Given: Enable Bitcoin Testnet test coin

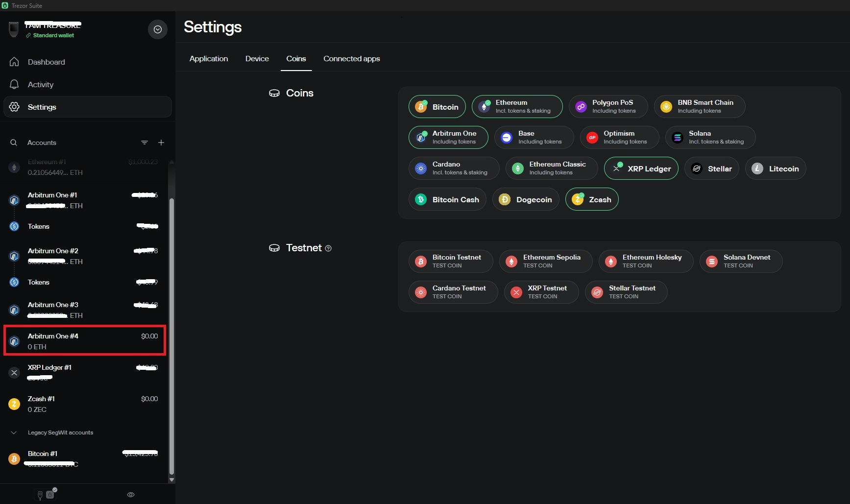Looking at the screenshot, I should coord(451,261).
